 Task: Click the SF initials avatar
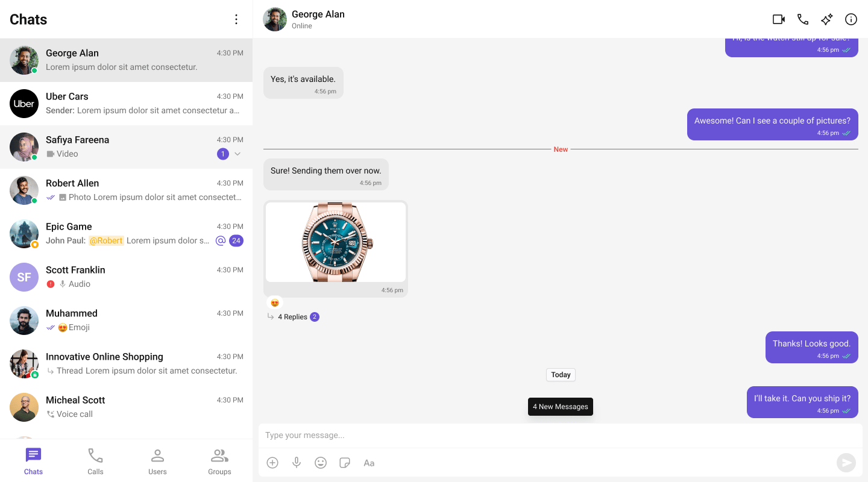click(24, 277)
